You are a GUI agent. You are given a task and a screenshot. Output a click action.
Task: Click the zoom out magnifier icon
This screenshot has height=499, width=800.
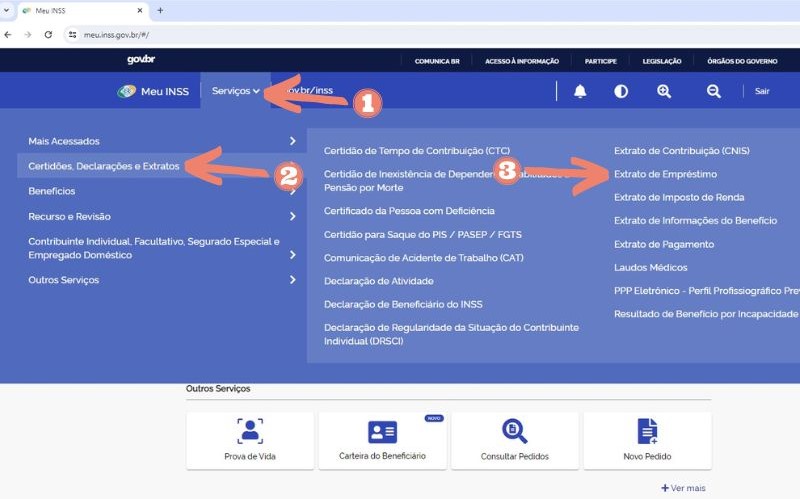pyautogui.click(x=714, y=91)
